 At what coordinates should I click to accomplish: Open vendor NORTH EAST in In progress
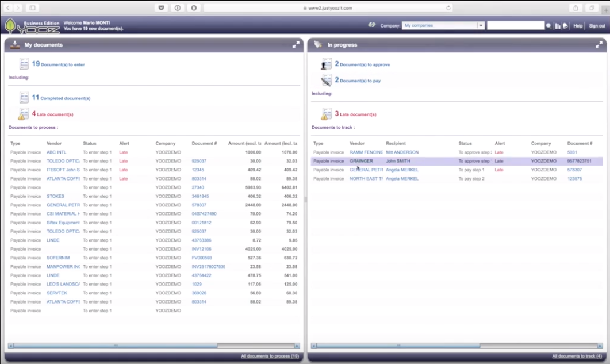tap(366, 179)
